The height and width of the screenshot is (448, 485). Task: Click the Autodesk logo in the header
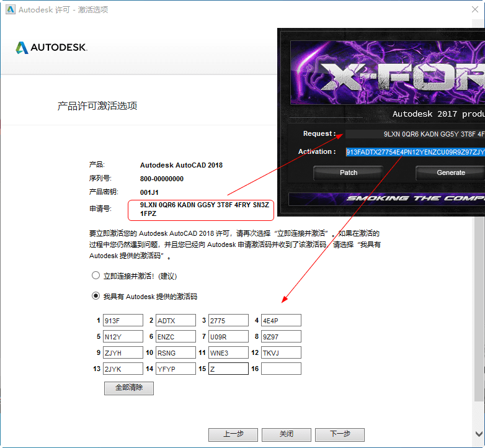click(51, 48)
